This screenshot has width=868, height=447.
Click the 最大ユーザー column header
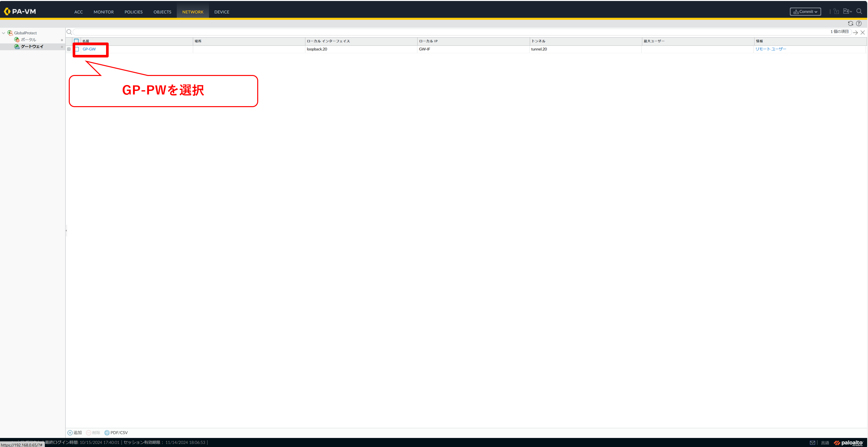(698, 41)
